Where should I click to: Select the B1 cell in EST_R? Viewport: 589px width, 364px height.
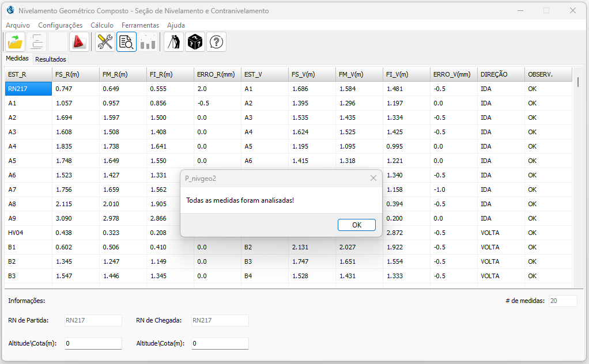click(28, 247)
